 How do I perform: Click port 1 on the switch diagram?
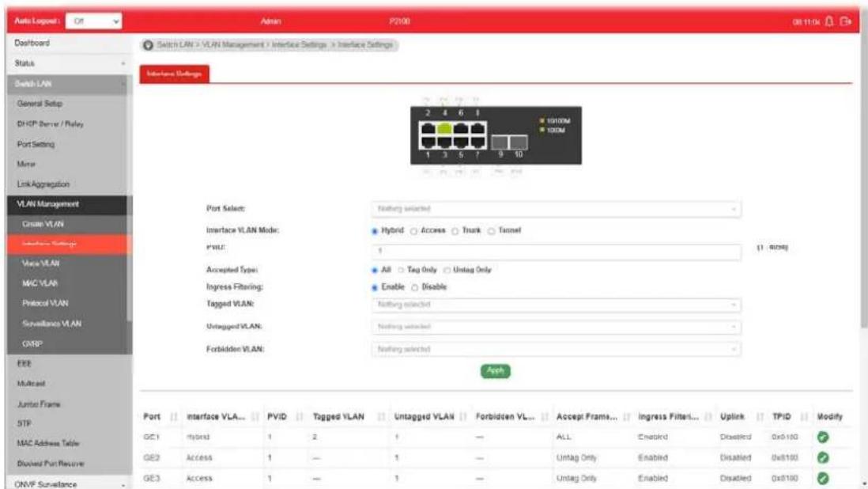point(428,142)
